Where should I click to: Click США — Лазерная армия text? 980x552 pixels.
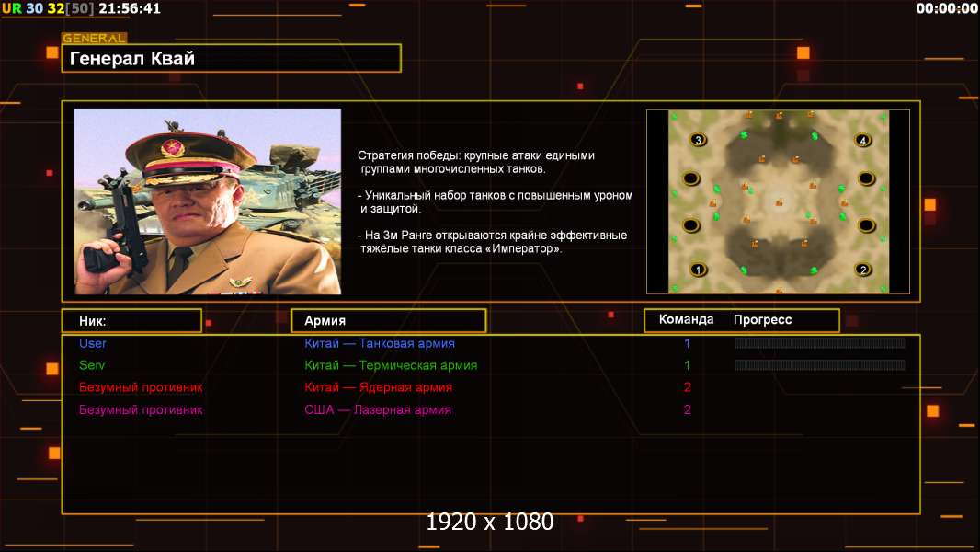tap(378, 410)
